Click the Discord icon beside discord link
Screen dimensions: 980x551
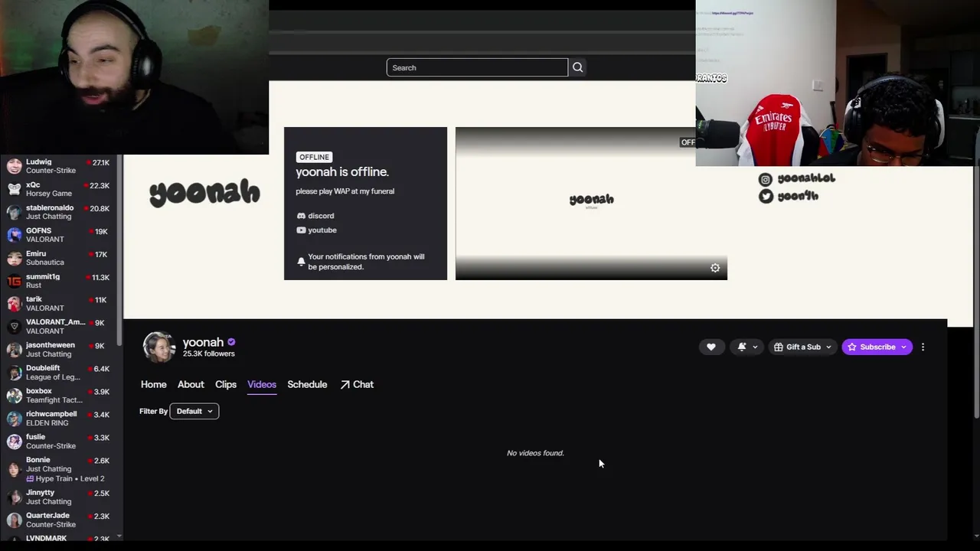pyautogui.click(x=301, y=216)
